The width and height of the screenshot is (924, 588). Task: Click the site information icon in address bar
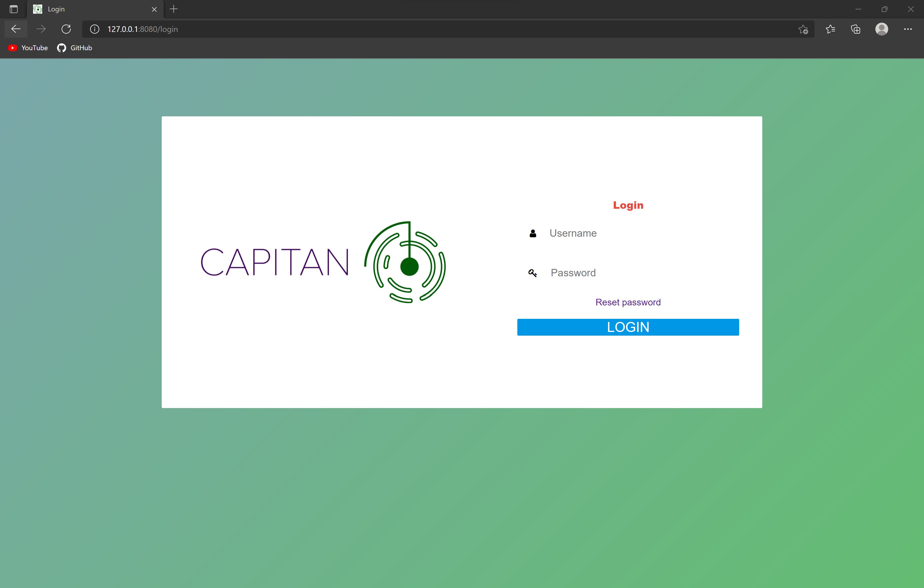[95, 29]
